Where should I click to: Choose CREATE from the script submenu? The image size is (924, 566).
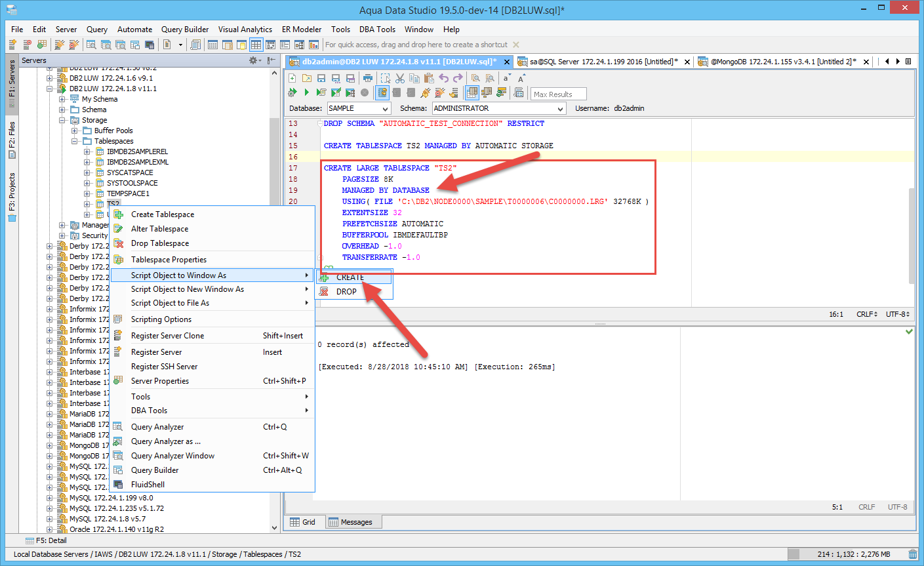pos(354,277)
